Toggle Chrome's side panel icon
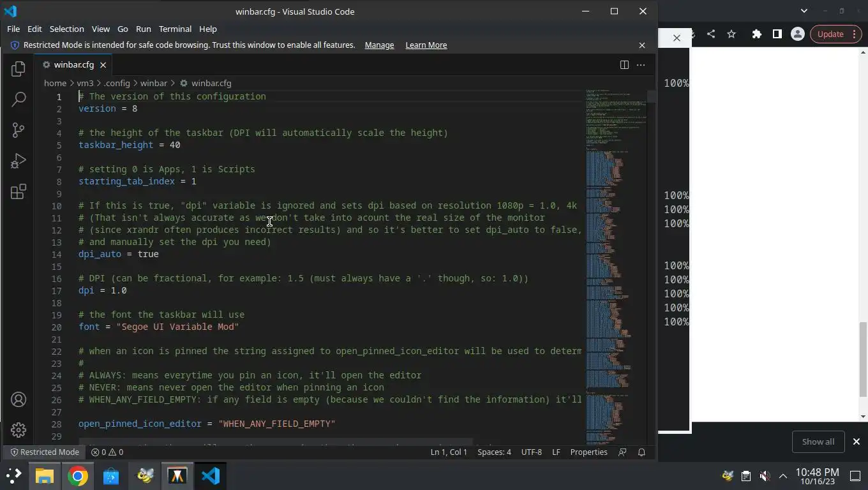The width and height of the screenshot is (868, 490). coord(777,34)
